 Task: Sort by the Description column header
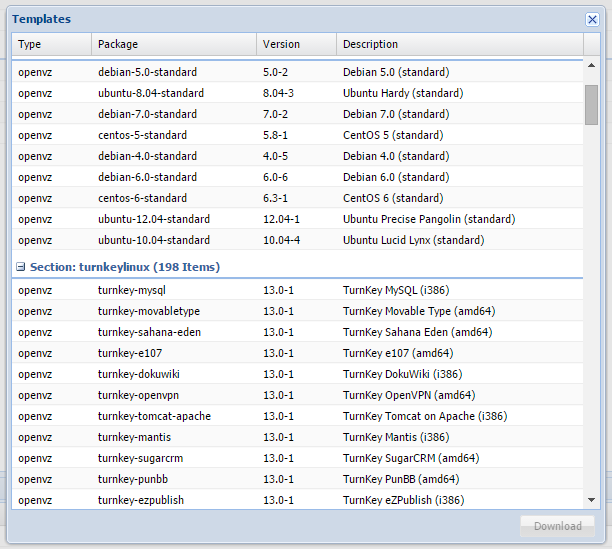pyautogui.click(x=460, y=44)
